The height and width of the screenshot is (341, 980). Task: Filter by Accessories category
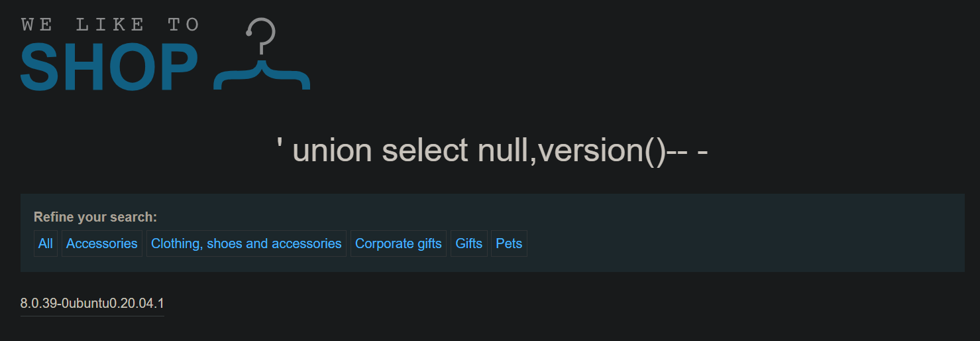click(102, 243)
